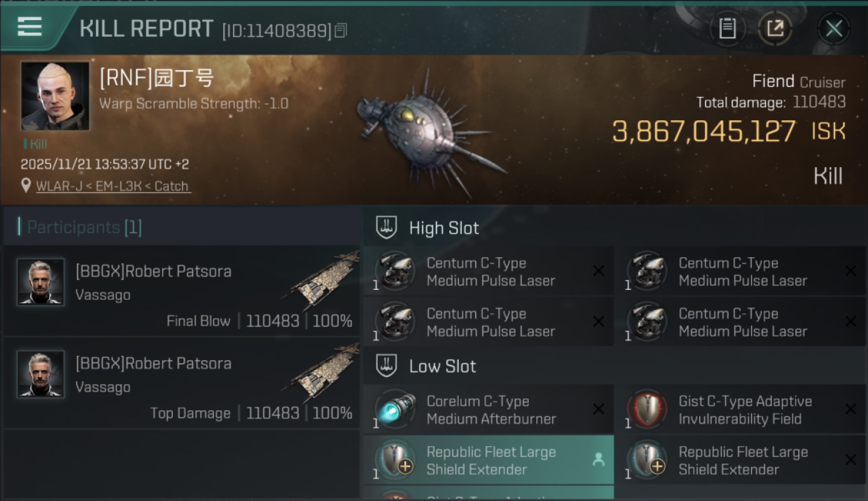Share the kill report externally
The image size is (868, 501).
click(x=775, y=28)
